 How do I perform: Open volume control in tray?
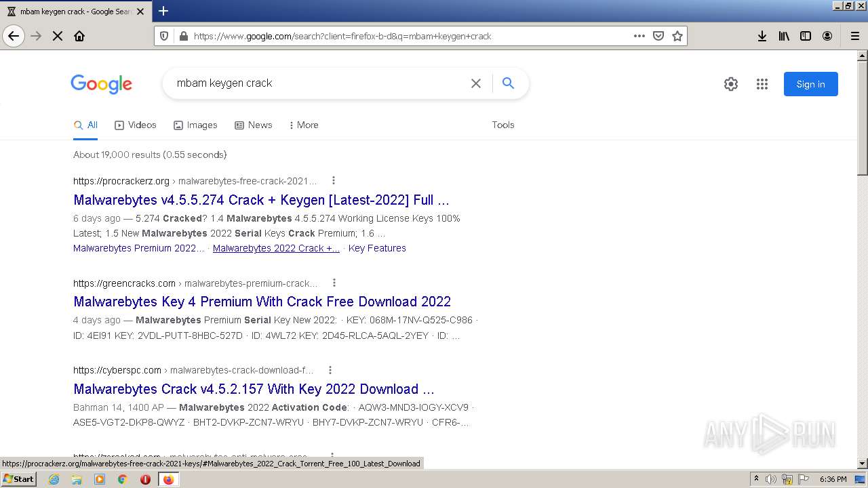click(x=771, y=479)
